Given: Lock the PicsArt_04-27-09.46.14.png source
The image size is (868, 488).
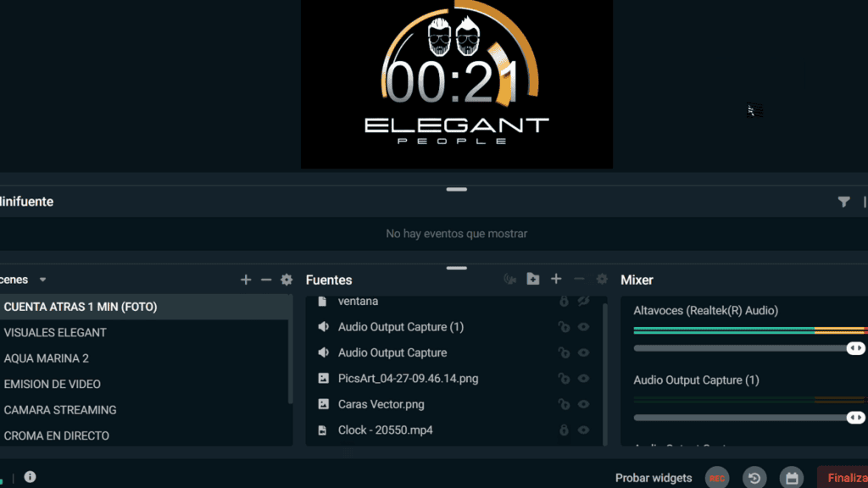Looking at the screenshot, I should (564, 379).
